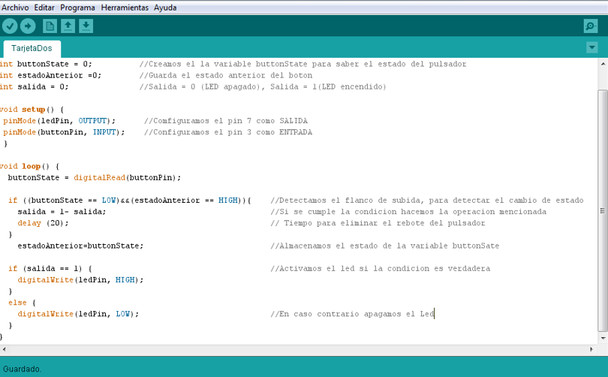Click the 'Guardado.' status message

pyautogui.click(x=21, y=369)
